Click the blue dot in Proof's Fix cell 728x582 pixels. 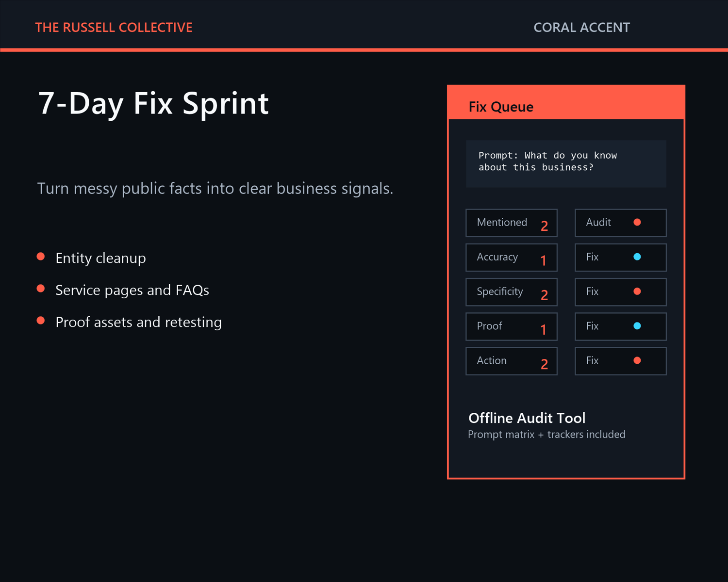[637, 326]
